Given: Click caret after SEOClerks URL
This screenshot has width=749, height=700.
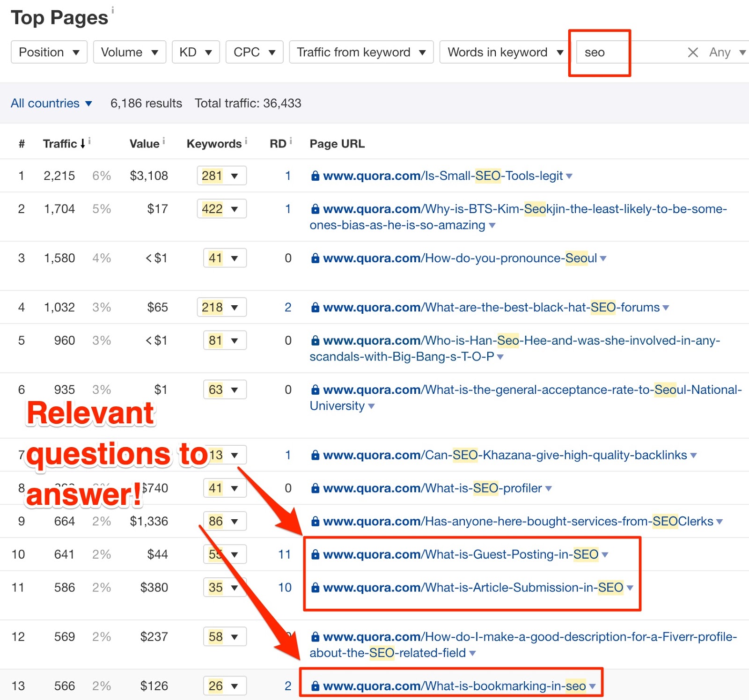Looking at the screenshot, I should [720, 522].
